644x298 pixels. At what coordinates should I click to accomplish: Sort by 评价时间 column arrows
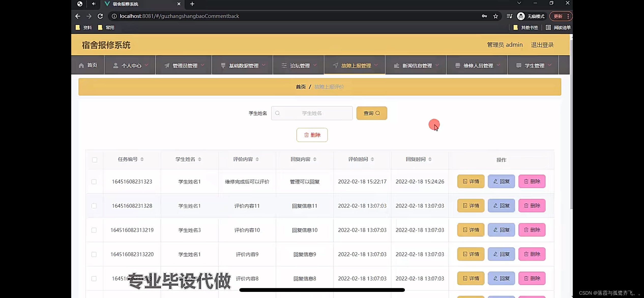pos(372,159)
